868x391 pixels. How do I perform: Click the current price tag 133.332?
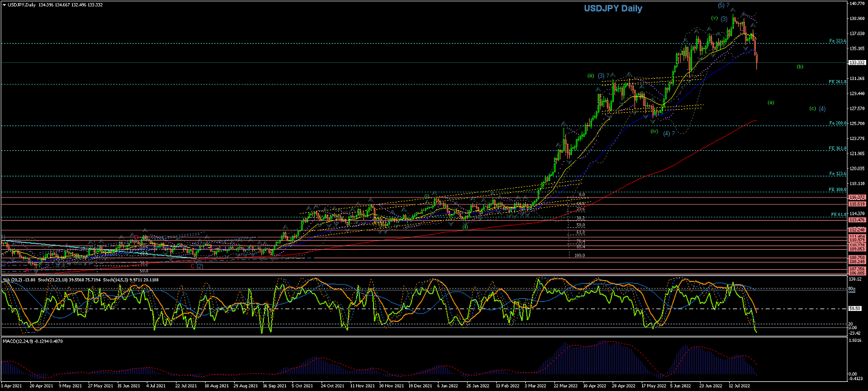(x=857, y=62)
